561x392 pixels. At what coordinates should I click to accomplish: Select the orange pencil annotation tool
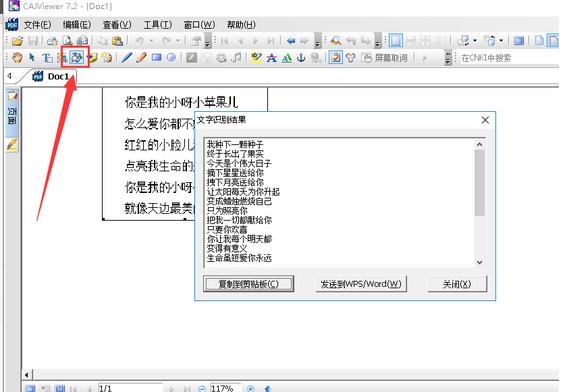click(x=141, y=58)
